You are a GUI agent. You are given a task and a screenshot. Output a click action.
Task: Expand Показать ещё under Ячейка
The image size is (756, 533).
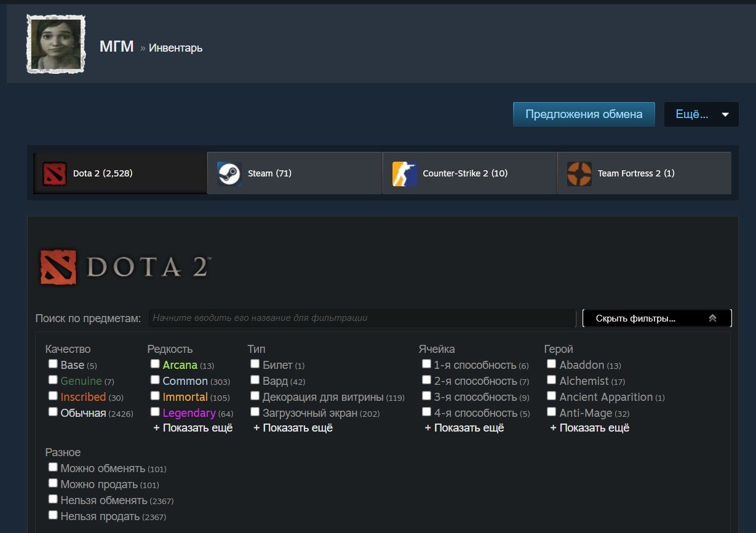pos(464,428)
